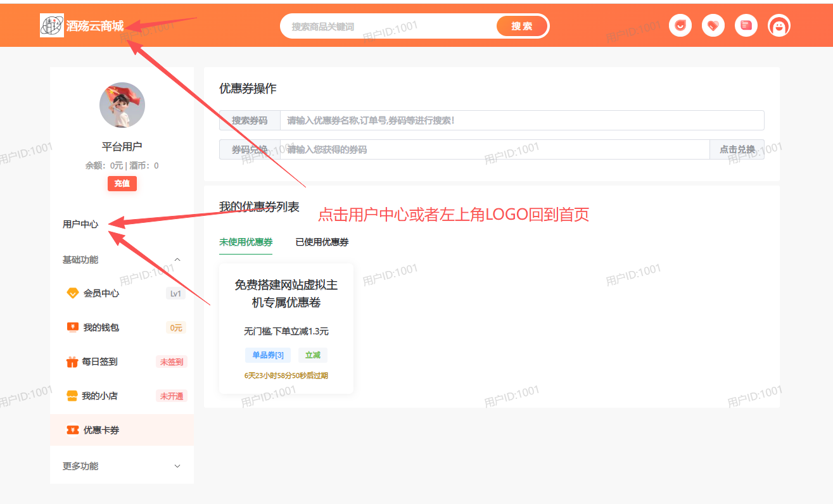Open the order list icon in header

[x=746, y=25]
